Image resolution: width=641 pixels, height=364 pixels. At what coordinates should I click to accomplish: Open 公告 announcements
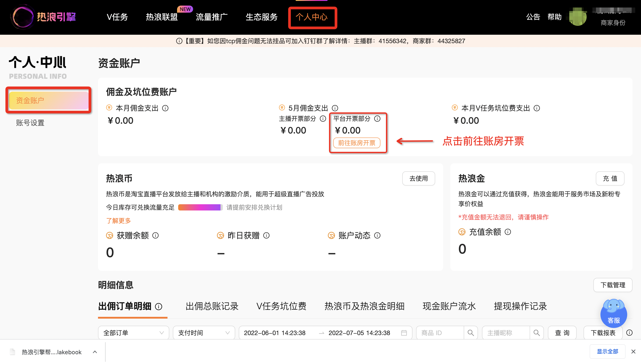533,17
